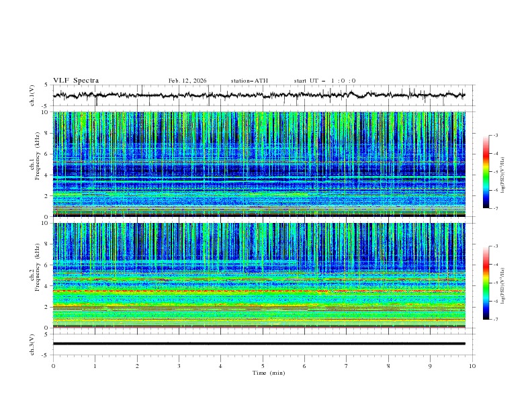
Task: Click the Time (min) axis label
Action: click(268, 373)
